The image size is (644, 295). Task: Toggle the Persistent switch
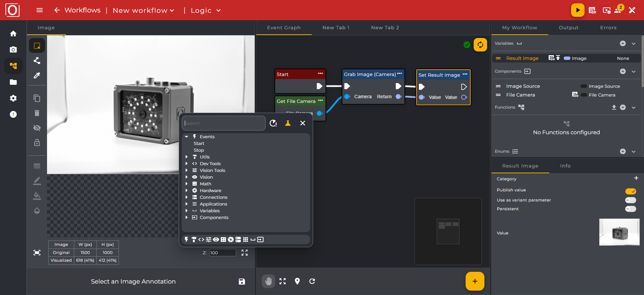tap(631, 209)
